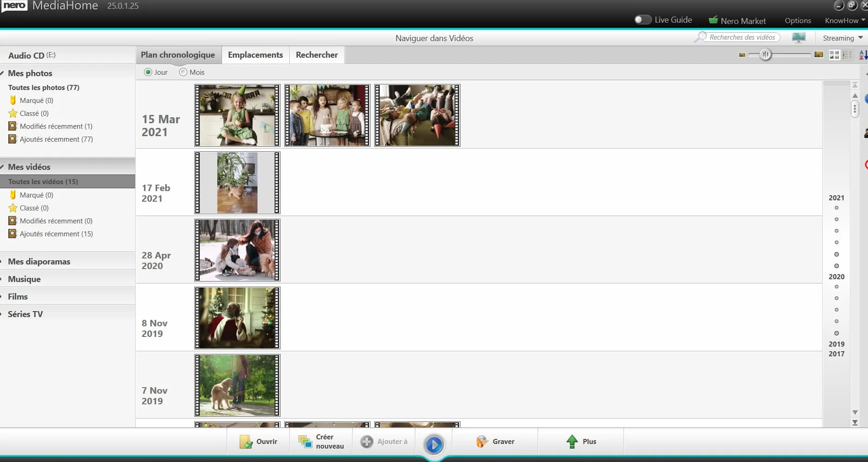Click the 2017 timeline year marker
Image resolution: width=868 pixels, height=462 pixels.
(836, 354)
